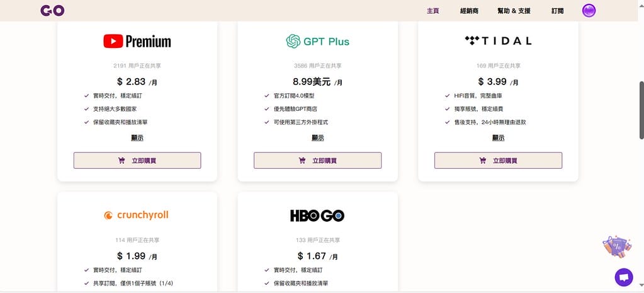Click the floating discount coupon icon
This screenshot has height=293, width=644.
[615, 248]
